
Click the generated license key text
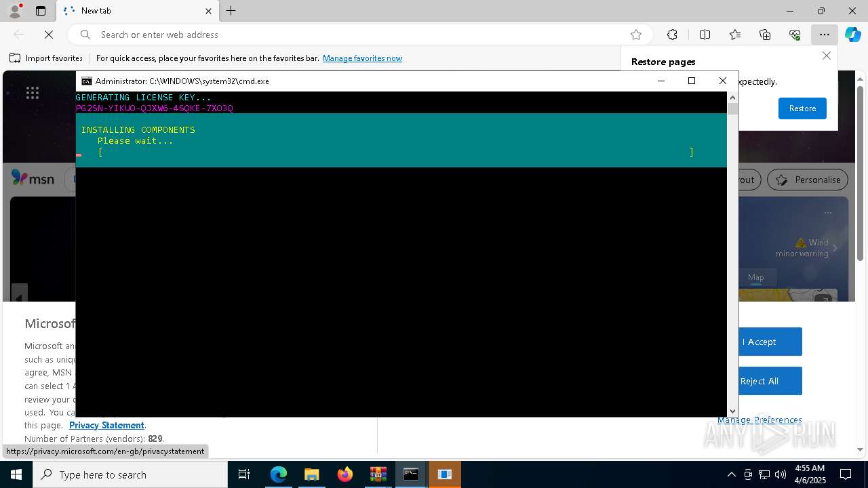pyautogui.click(x=154, y=108)
